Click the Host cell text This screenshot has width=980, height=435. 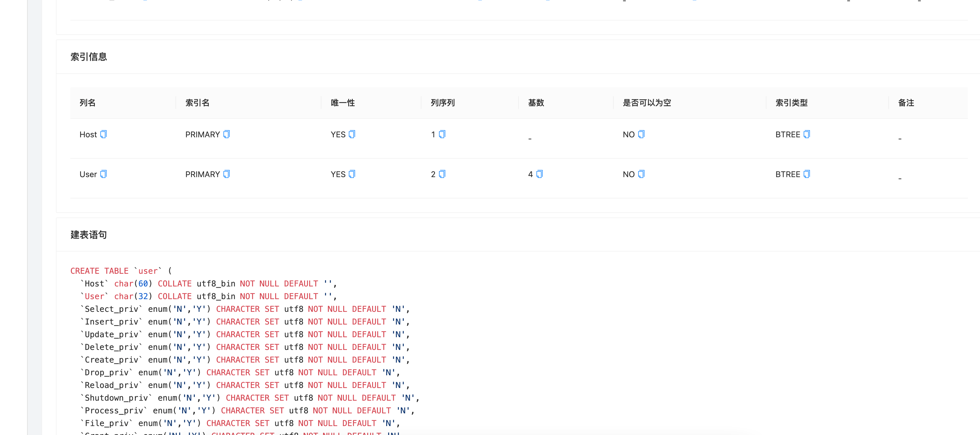pyautogui.click(x=88, y=135)
